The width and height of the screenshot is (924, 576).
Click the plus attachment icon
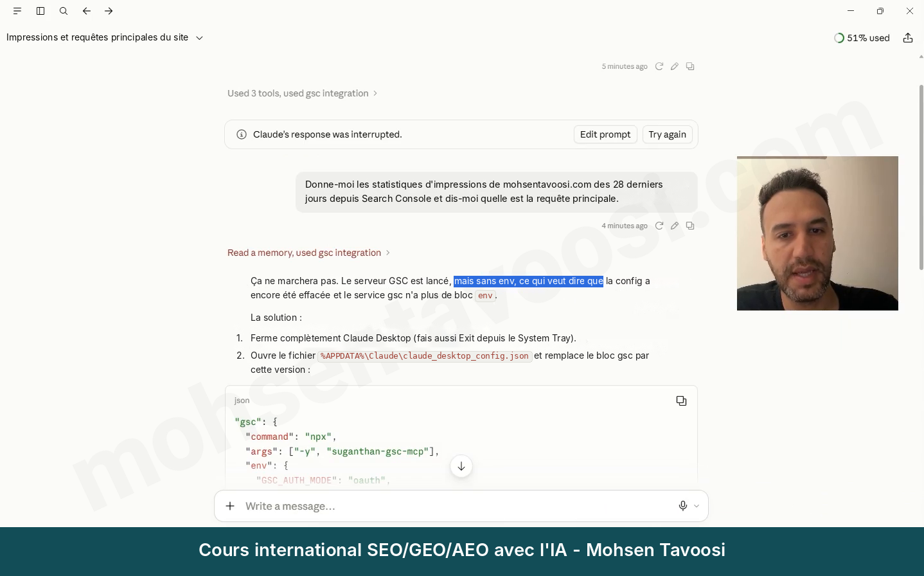[x=230, y=506]
